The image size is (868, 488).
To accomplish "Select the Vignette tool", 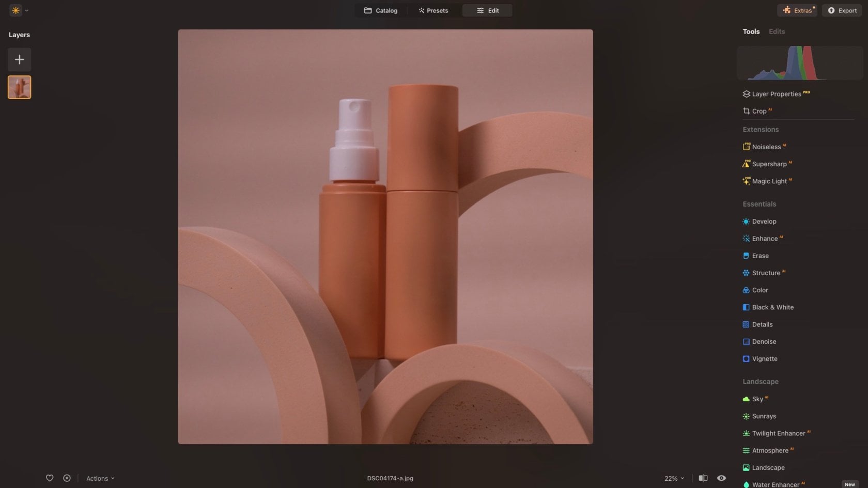I will [764, 358].
